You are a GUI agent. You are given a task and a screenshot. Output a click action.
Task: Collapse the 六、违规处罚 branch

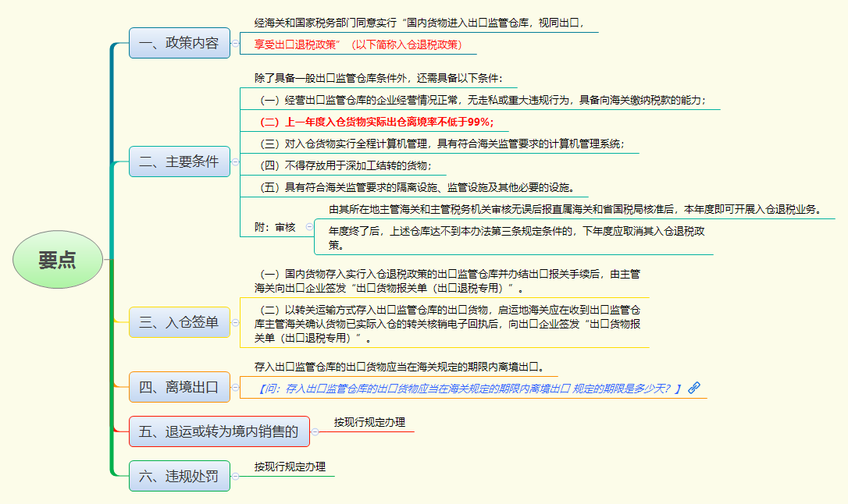pos(235,476)
